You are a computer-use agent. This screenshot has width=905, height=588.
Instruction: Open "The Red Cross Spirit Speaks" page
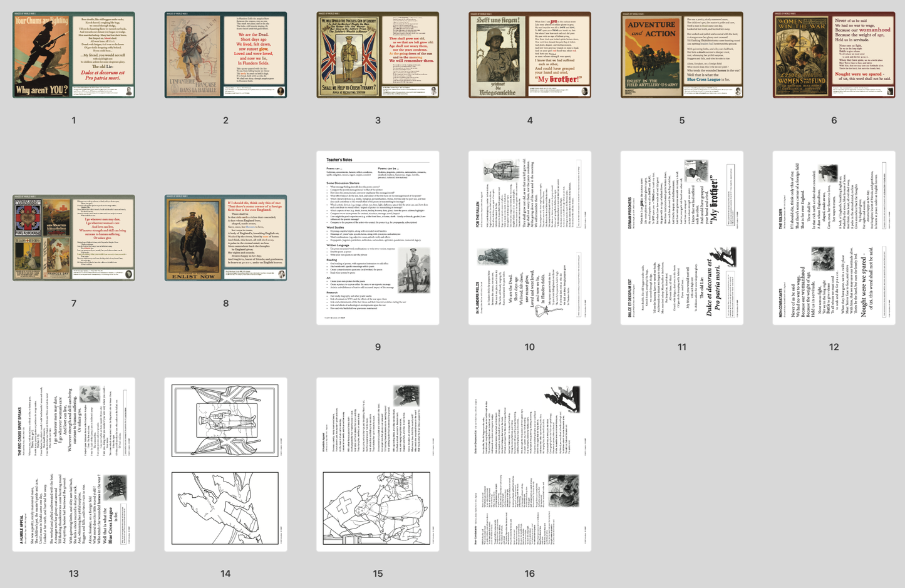pyautogui.click(x=74, y=465)
